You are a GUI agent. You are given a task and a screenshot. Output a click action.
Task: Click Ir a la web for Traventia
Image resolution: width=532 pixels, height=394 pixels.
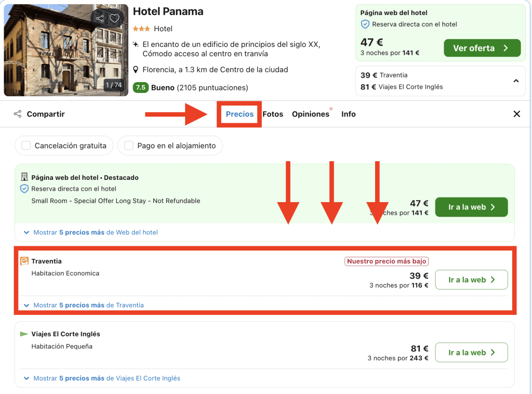(471, 280)
